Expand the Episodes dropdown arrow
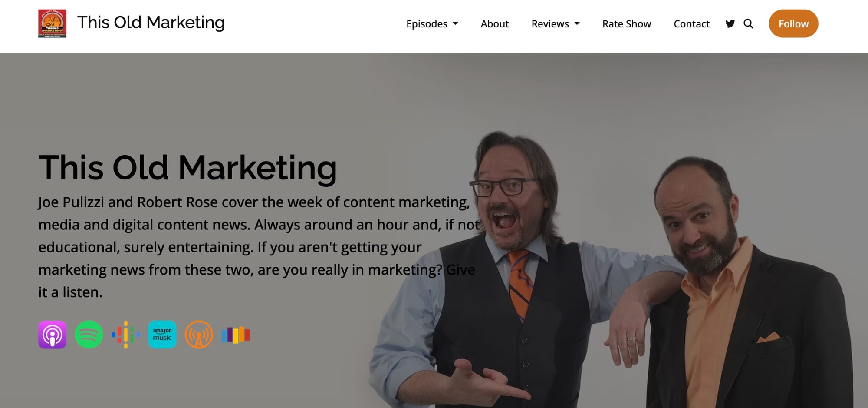 tap(455, 24)
